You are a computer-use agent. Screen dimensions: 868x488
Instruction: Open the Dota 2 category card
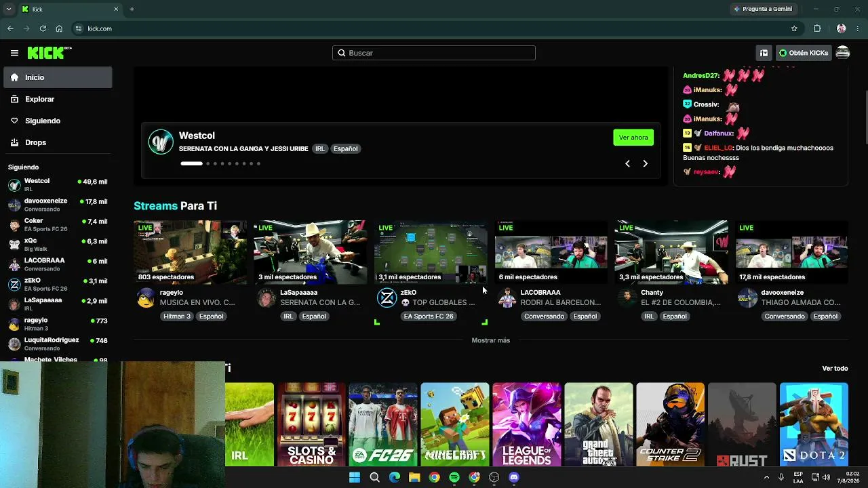814,424
